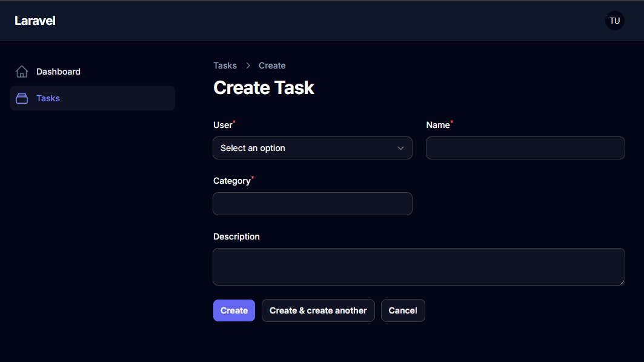The image size is (644, 362).
Task: Click the Tasks stack icon in sidebar
Action: click(22, 98)
